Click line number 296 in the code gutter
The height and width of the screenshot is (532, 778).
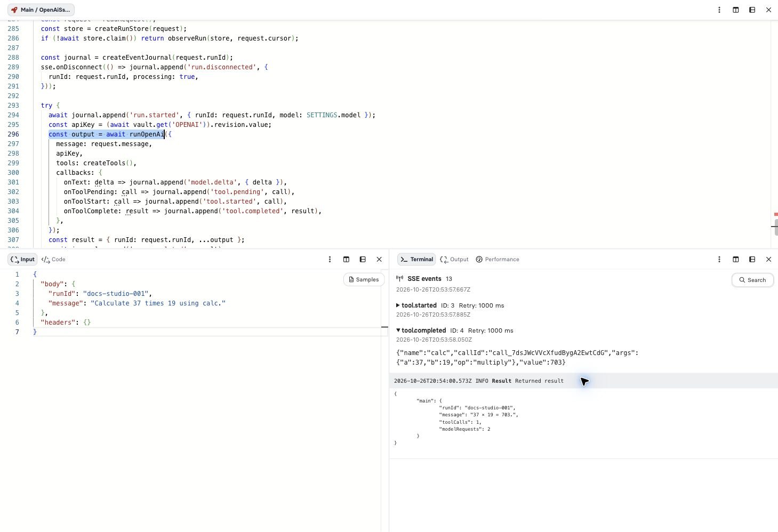pos(13,134)
